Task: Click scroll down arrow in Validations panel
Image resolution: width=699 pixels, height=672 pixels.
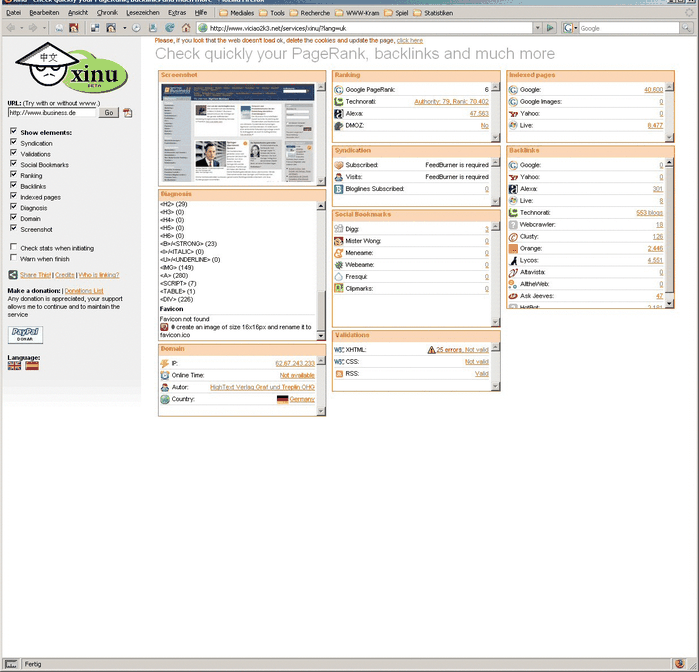Action: [495, 387]
